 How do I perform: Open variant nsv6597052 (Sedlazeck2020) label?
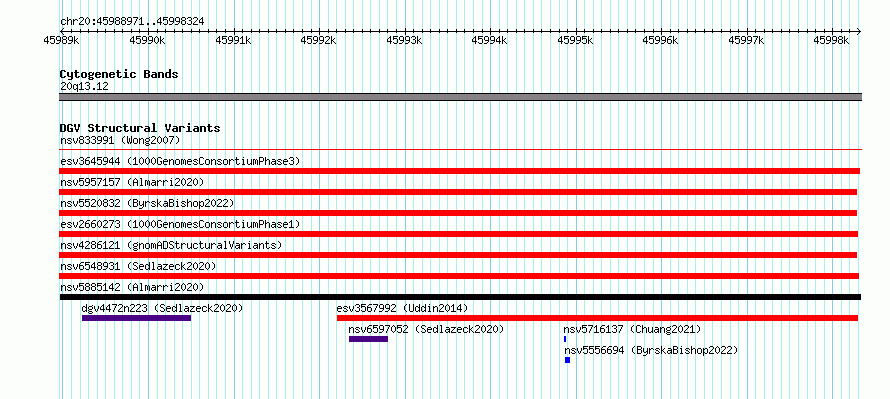click(426, 329)
